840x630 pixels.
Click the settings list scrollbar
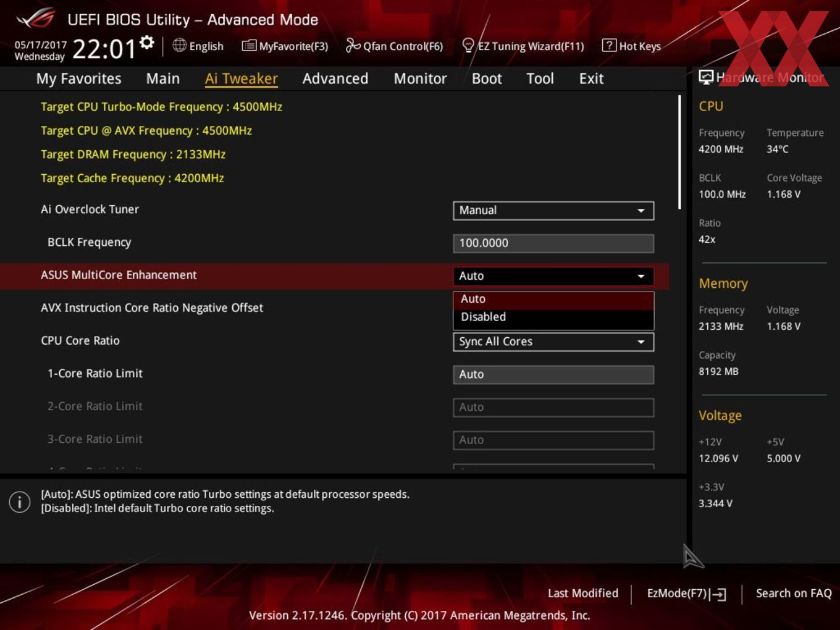pos(680,152)
